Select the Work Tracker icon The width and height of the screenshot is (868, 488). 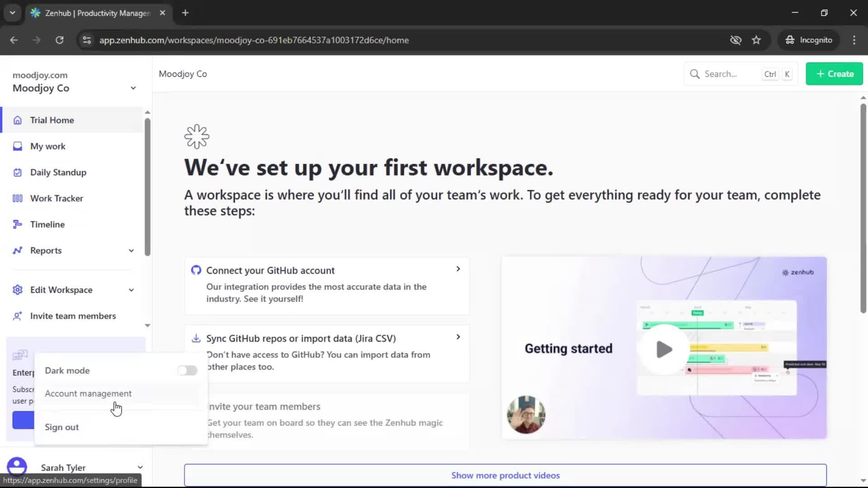click(x=17, y=198)
